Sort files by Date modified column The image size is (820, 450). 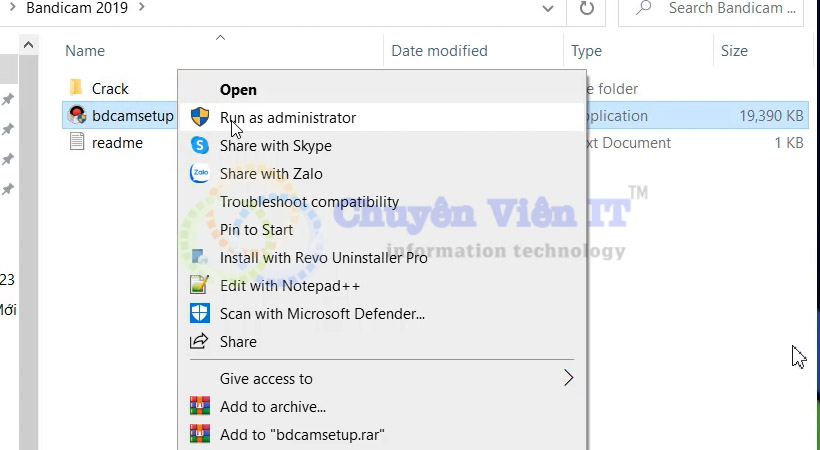439,51
